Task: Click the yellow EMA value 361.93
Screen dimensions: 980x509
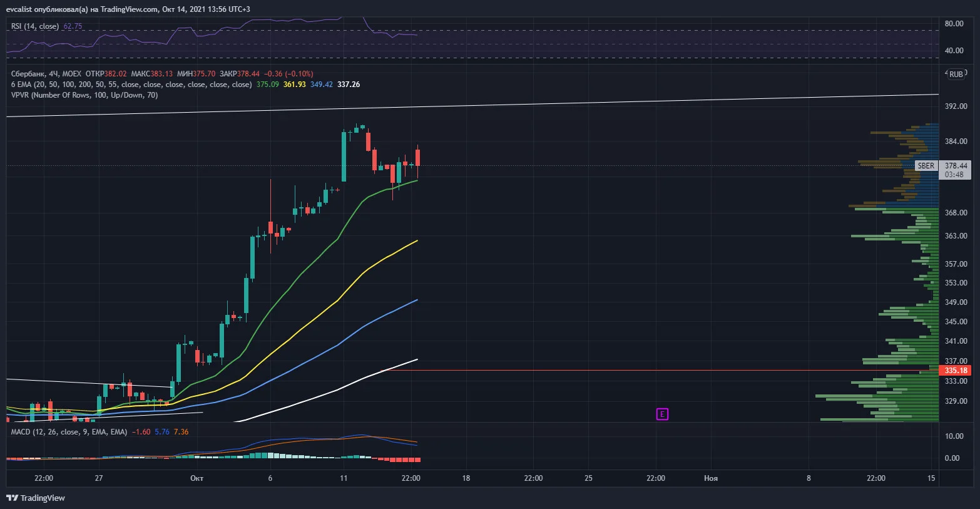Action: pos(295,85)
